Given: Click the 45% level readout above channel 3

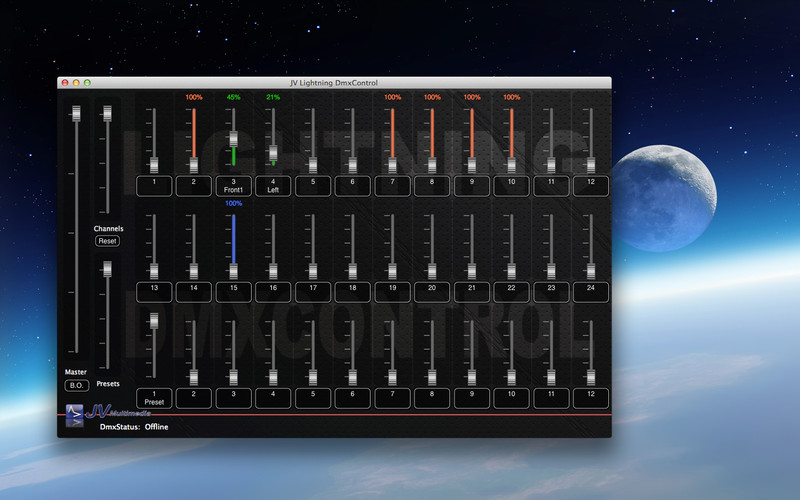Looking at the screenshot, I should pyautogui.click(x=234, y=97).
